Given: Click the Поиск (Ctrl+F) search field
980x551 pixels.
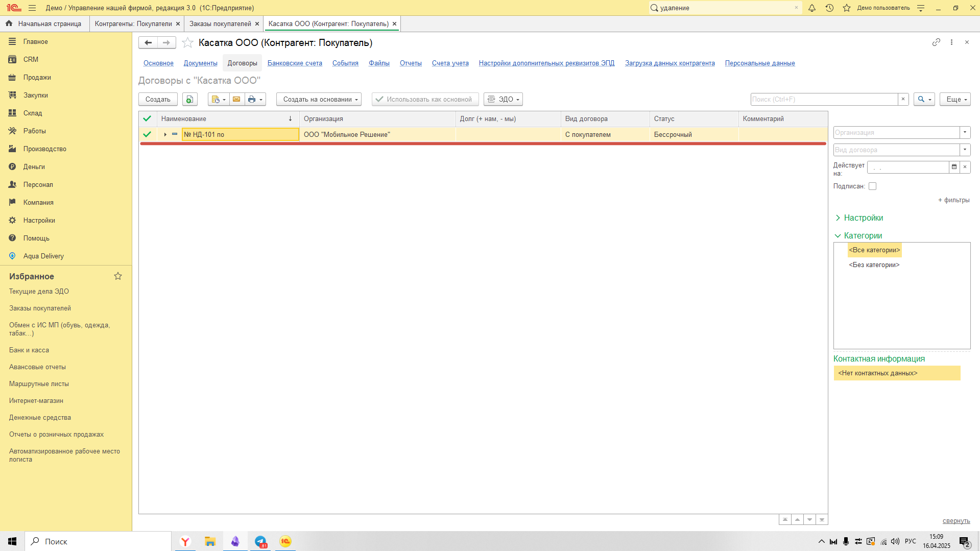Looking at the screenshot, I should coord(824,99).
